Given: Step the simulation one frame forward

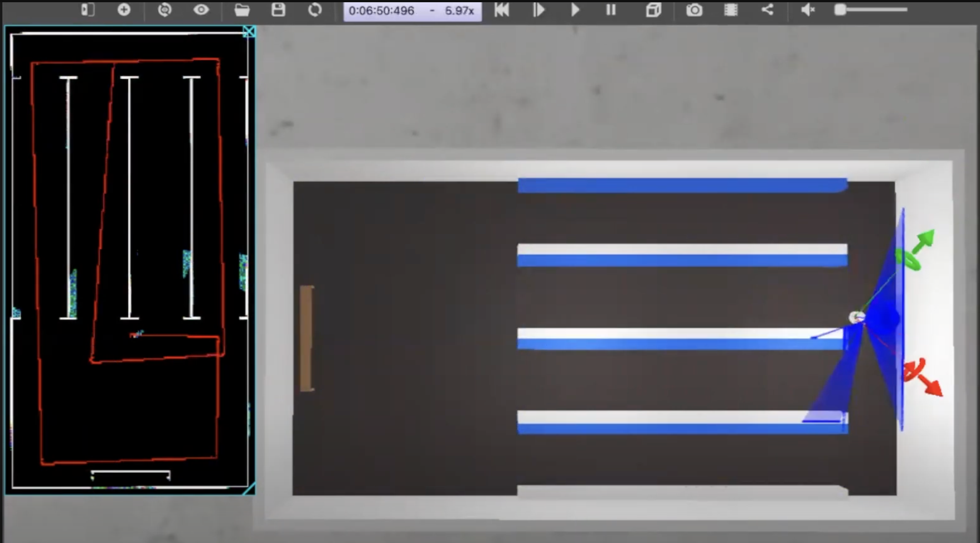Looking at the screenshot, I should [538, 10].
